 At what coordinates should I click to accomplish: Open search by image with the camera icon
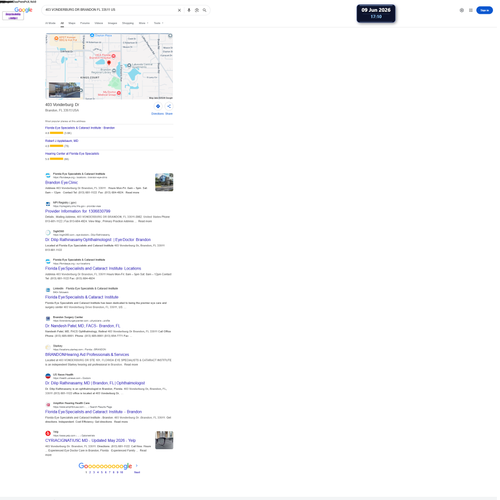pyautogui.click(x=197, y=10)
